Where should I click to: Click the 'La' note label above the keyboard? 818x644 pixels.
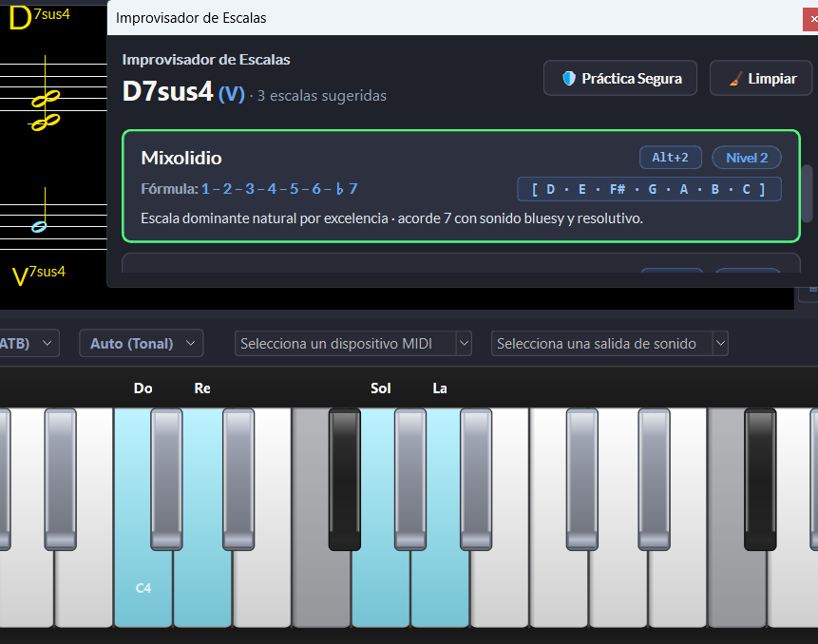[440, 388]
